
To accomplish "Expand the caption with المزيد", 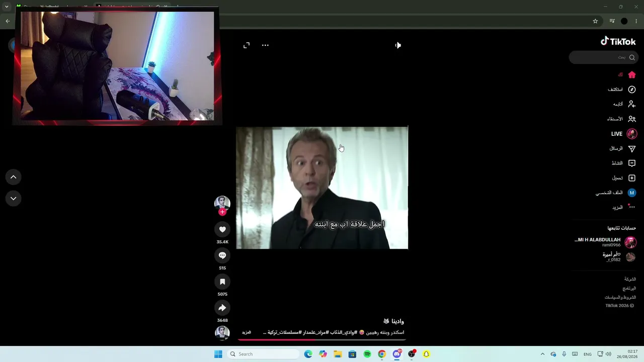I will [x=247, y=332].
